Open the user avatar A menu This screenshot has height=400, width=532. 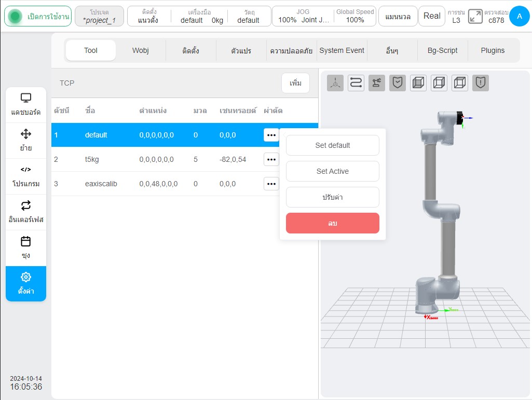520,16
